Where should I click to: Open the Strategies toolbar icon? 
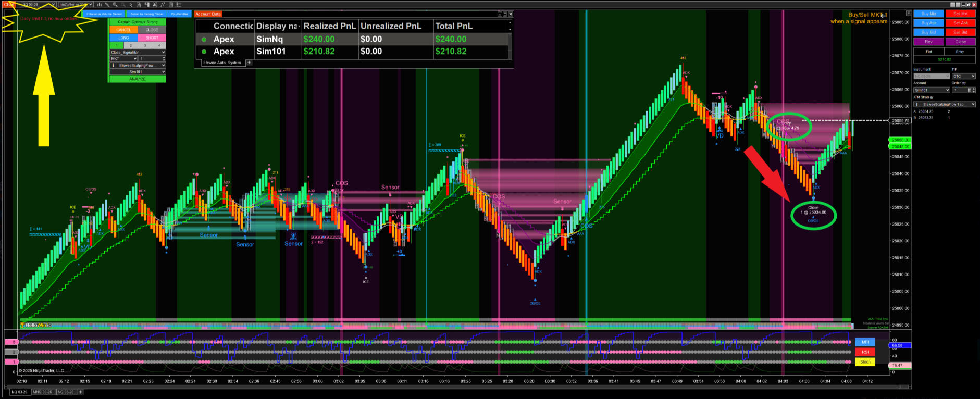click(x=163, y=5)
